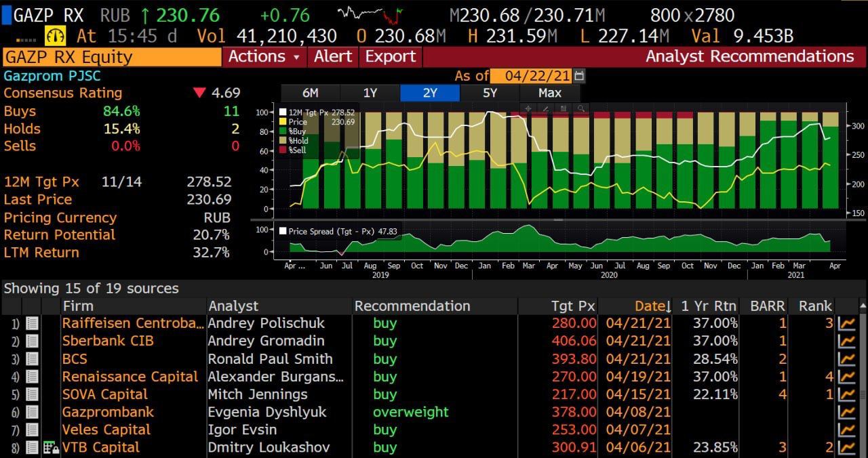The image size is (868, 458).
Task: Switch chart range to 1Y
Action: (370, 93)
